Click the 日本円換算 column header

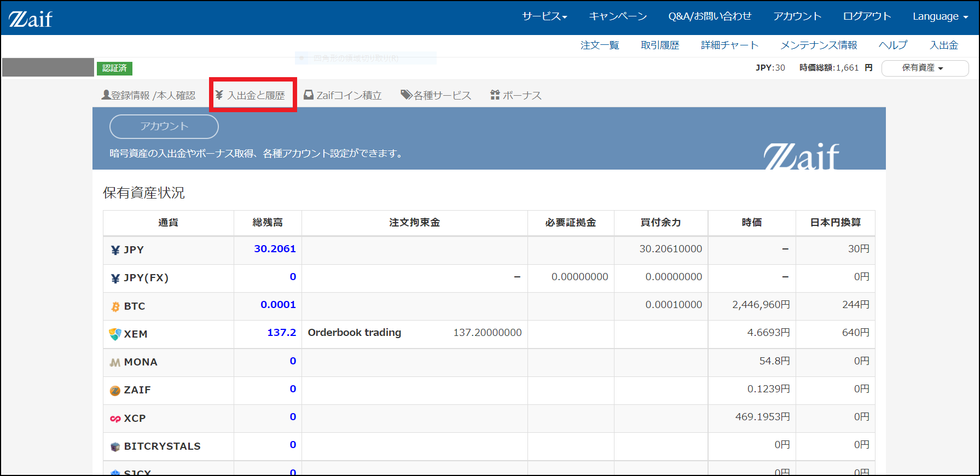pyautogui.click(x=835, y=223)
